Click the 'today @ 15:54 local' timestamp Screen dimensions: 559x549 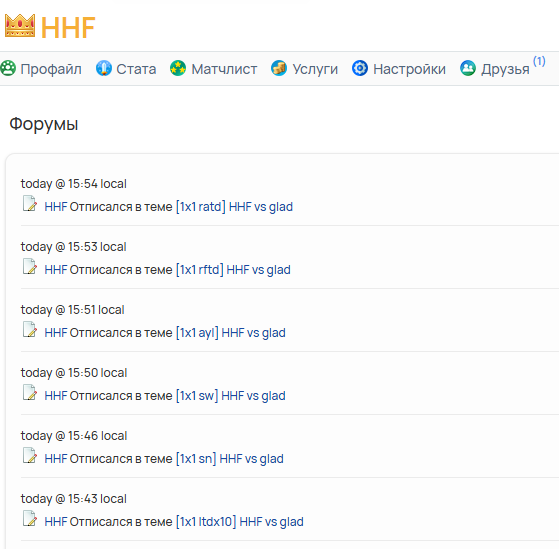[73, 184]
